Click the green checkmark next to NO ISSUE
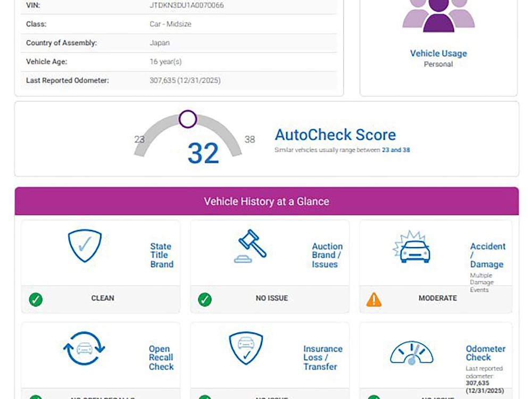The width and height of the screenshot is (532, 399). click(x=205, y=300)
